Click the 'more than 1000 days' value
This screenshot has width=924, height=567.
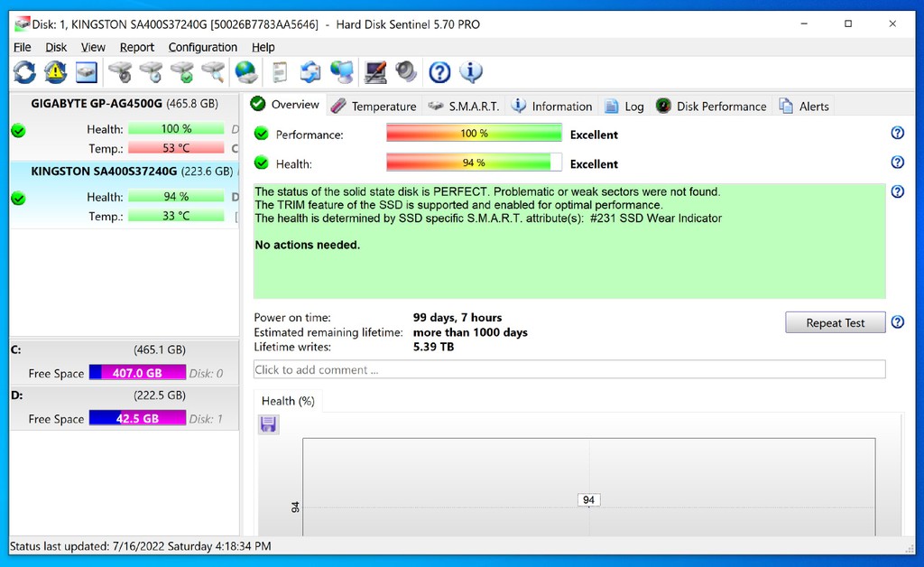(x=470, y=332)
